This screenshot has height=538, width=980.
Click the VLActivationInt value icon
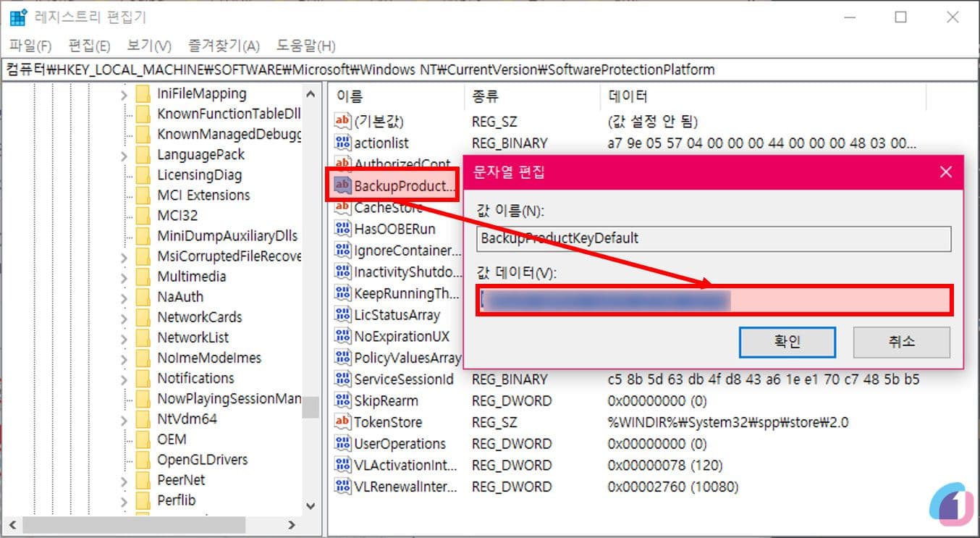pyautogui.click(x=342, y=465)
